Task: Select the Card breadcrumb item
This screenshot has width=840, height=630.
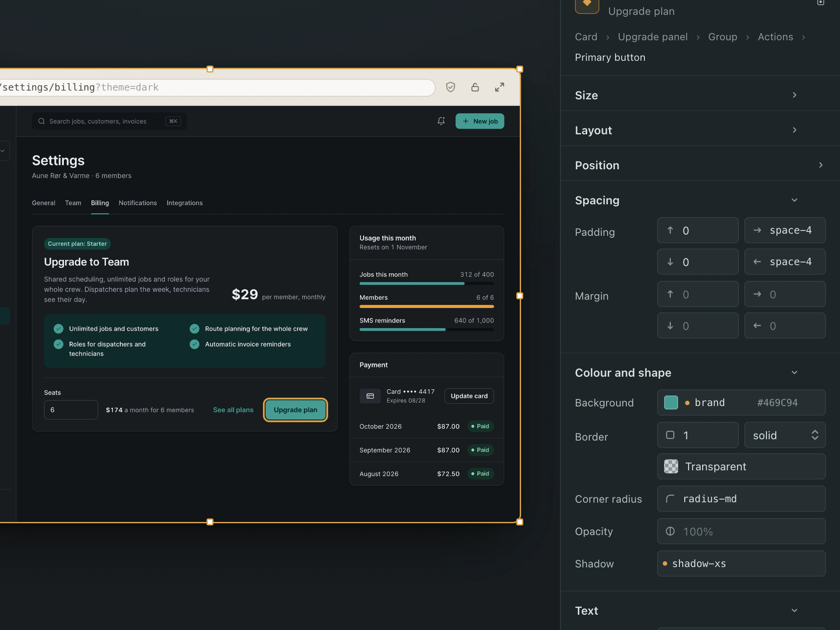Action: pyautogui.click(x=586, y=37)
